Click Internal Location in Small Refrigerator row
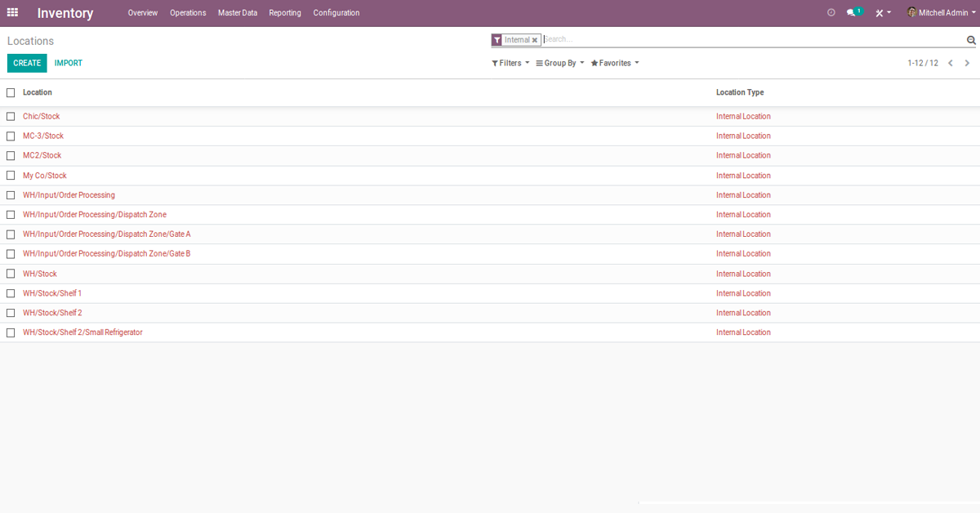 [743, 332]
